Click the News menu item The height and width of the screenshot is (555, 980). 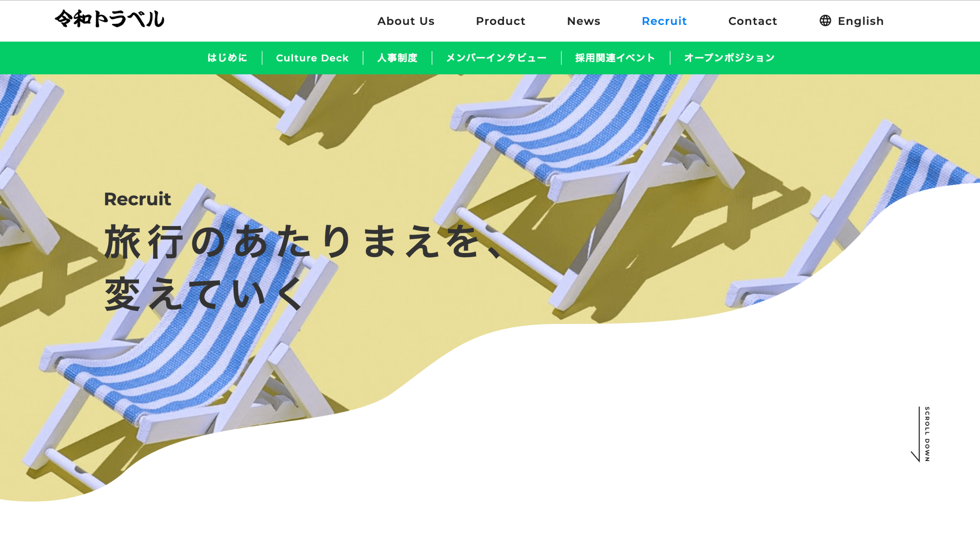point(584,21)
